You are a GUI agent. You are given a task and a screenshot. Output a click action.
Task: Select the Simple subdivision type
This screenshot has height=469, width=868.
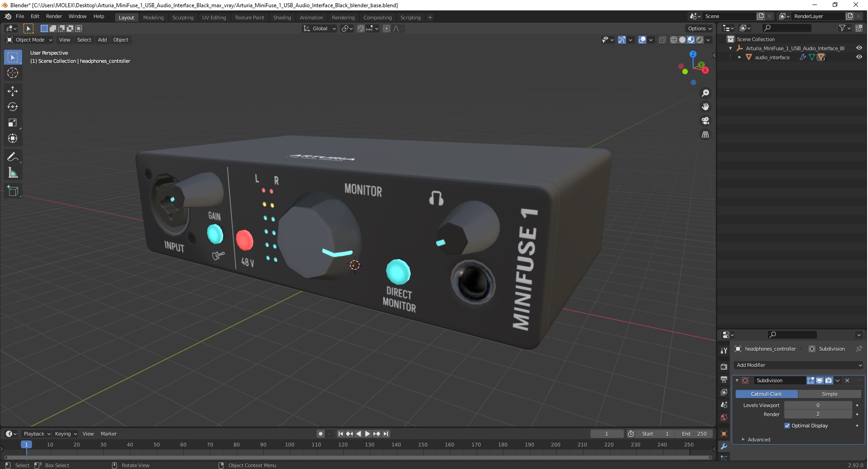(830, 394)
